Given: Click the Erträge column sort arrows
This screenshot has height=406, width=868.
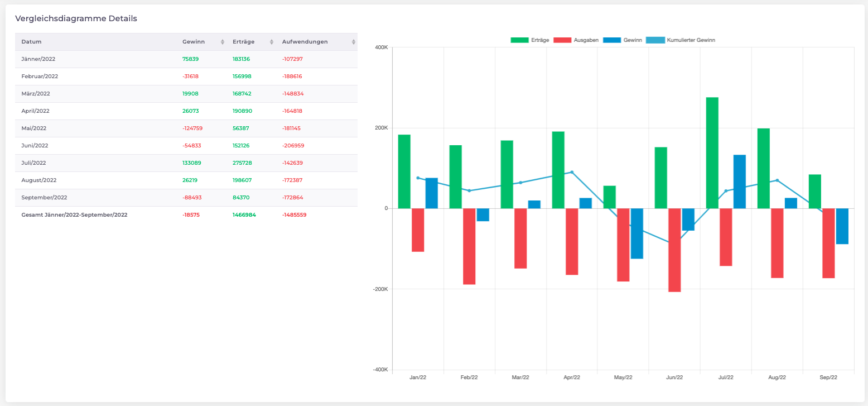Looking at the screenshot, I should [272, 42].
